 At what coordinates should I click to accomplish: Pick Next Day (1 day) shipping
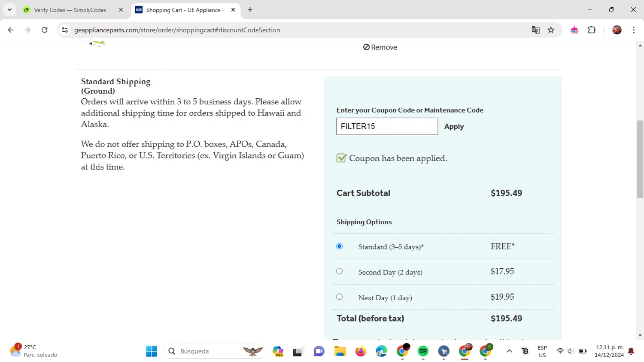click(340, 297)
